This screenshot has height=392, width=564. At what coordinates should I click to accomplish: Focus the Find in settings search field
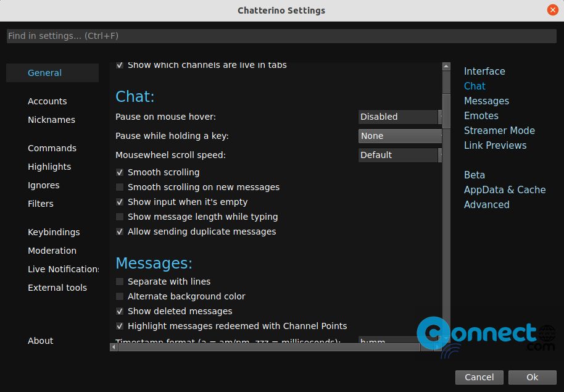pos(281,36)
